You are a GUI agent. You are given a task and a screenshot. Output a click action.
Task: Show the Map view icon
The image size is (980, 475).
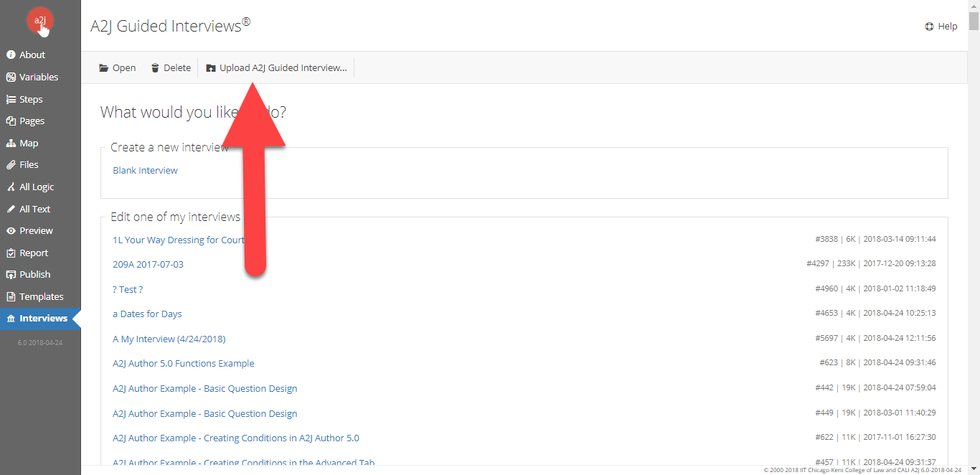[11, 143]
